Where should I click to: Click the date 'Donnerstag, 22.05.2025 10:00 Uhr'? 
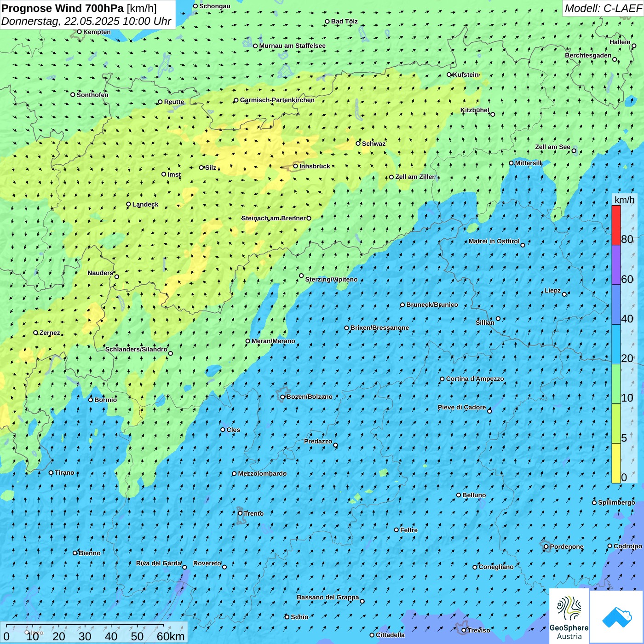click(86, 21)
